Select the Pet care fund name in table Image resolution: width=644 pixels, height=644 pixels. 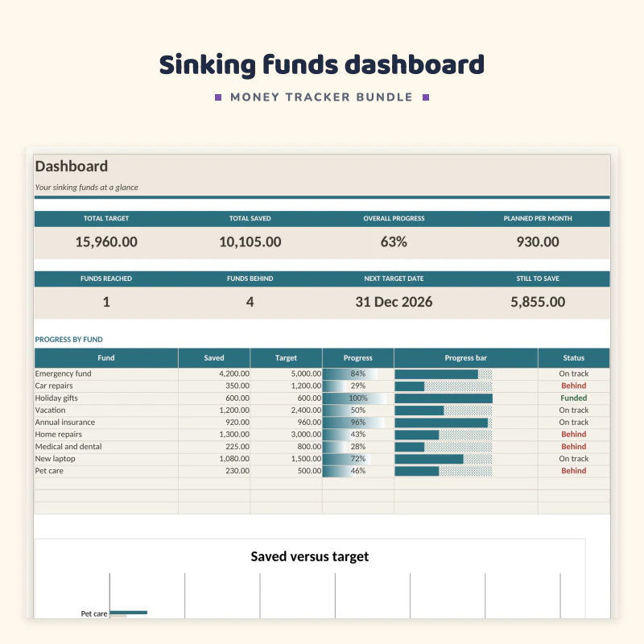point(49,471)
